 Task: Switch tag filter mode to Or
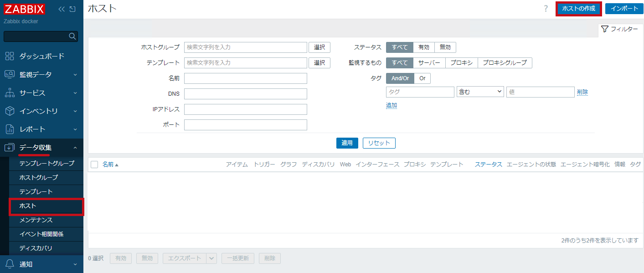tap(422, 78)
